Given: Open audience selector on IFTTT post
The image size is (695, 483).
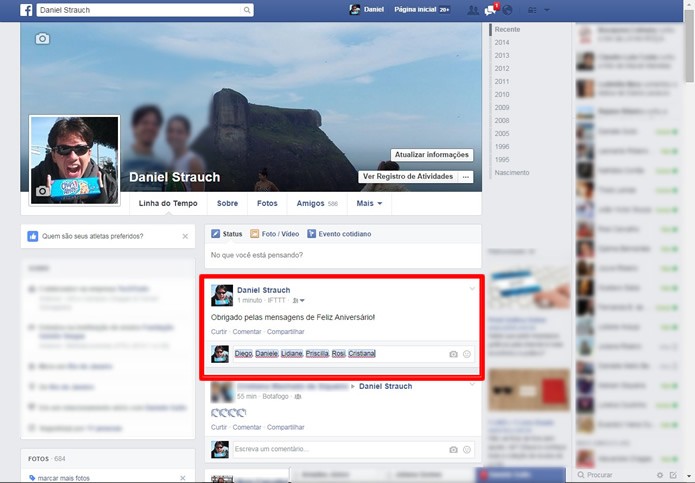Looking at the screenshot, I should [298, 300].
